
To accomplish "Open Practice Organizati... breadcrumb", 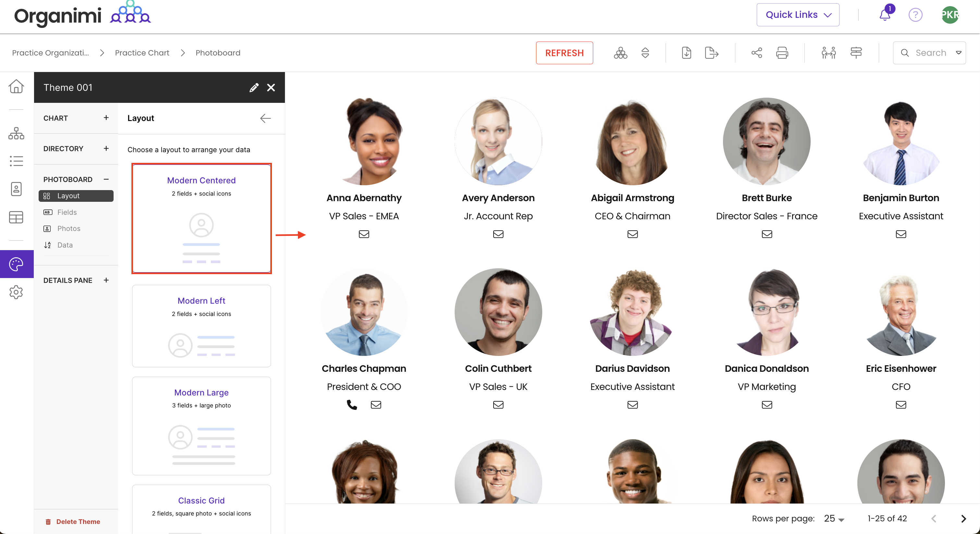I will coord(50,53).
